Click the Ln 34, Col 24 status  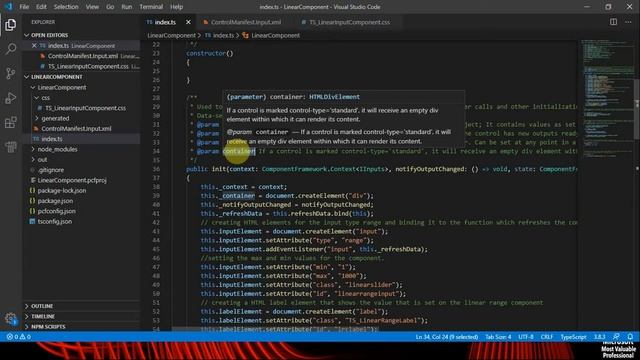[x=447, y=337]
